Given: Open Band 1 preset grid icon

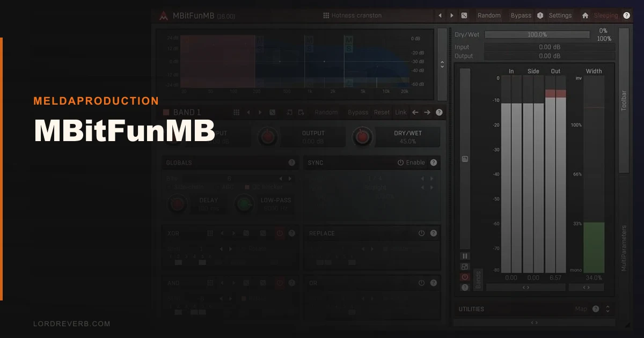Looking at the screenshot, I should [236, 112].
